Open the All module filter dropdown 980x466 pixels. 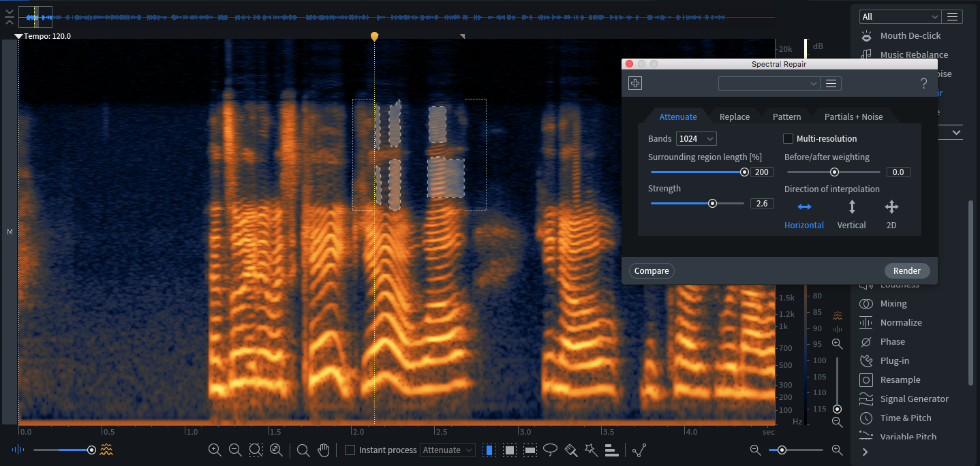pos(900,16)
